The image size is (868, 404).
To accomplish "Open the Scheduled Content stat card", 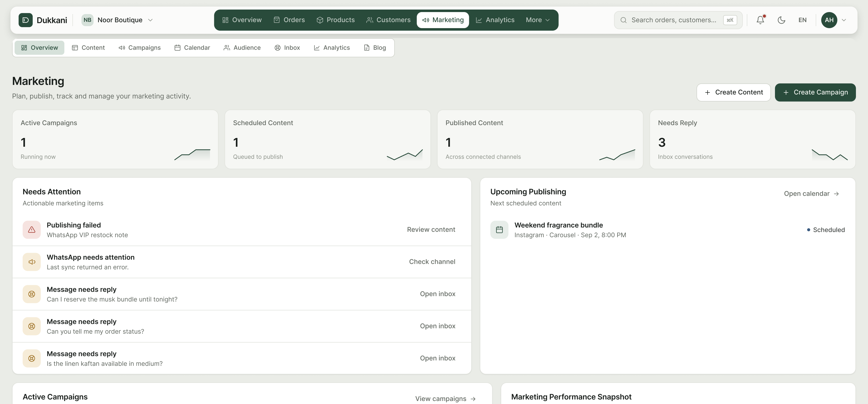I will (x=328, y=139).
